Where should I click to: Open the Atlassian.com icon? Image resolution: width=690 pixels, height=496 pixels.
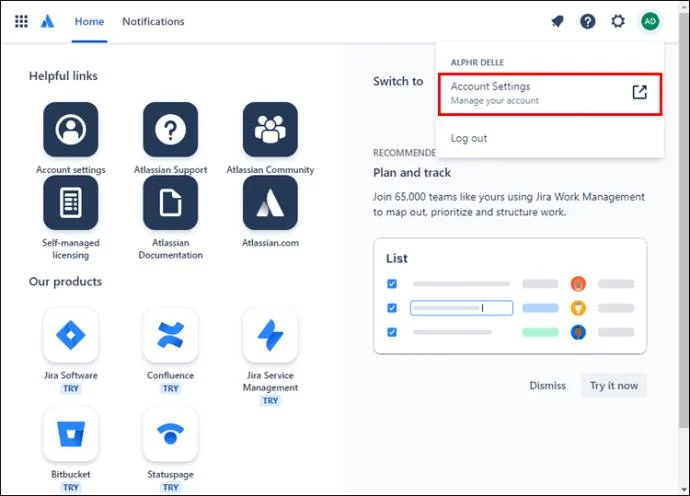tap(270, 202)
